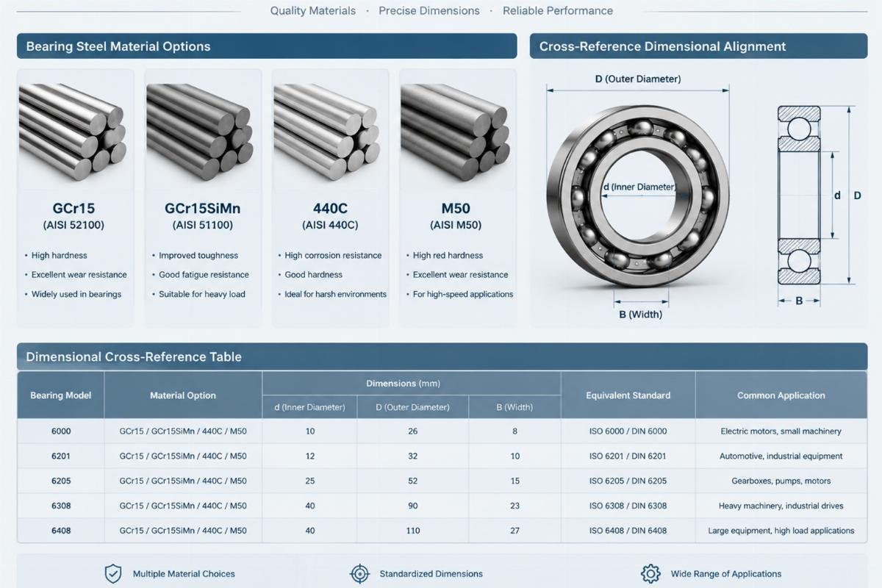Click the GCr15SiMn material title
Viewport: 882px width, 588px height.
[x=202, y=208]
